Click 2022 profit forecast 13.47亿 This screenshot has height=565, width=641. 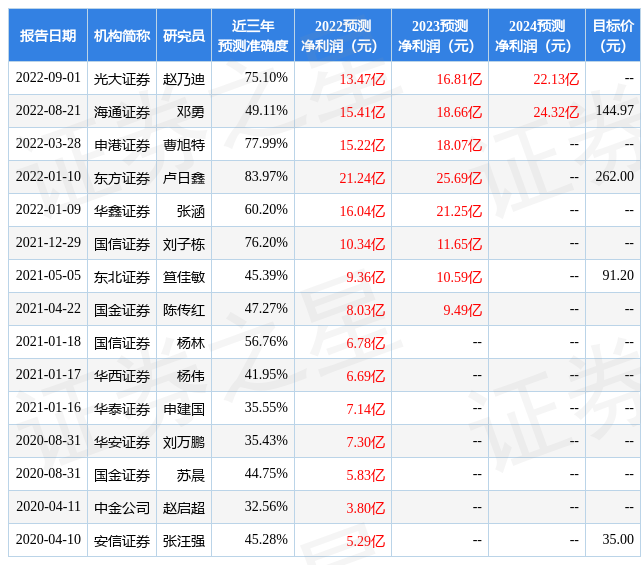[362, 79]
